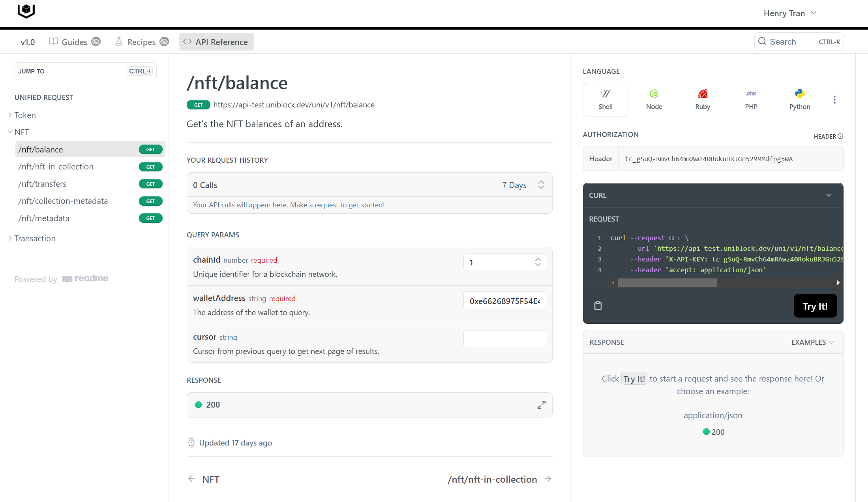Select the Python language icon
The height and width of the screenshot is (502, 868).
799,100
